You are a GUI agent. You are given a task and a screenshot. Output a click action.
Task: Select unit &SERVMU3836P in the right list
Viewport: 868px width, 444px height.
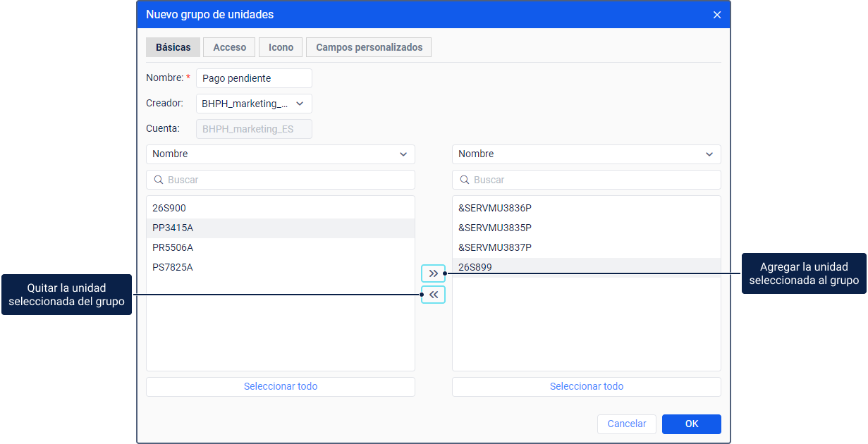pyautogui.click(x=494, y=208)
